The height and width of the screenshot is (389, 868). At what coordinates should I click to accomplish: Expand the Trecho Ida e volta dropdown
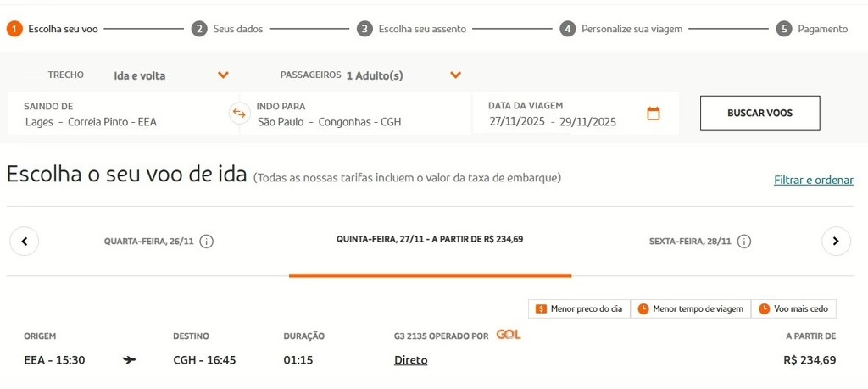171,75
